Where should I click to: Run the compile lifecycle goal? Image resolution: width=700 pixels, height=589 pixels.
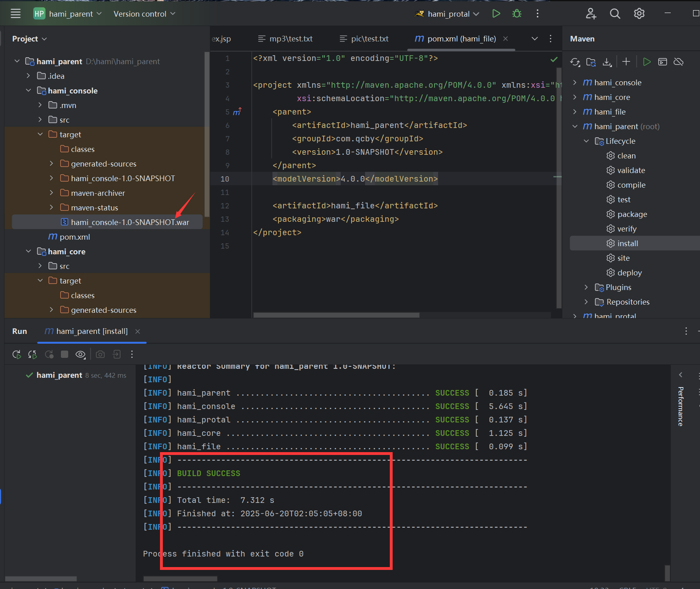[631, 185]
